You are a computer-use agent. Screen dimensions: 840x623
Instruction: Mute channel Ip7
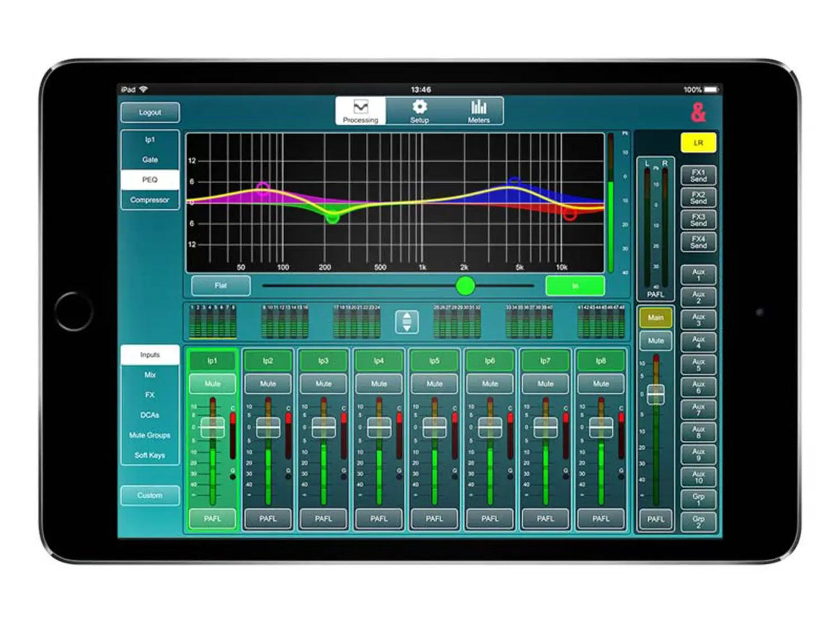pos(545,384)
